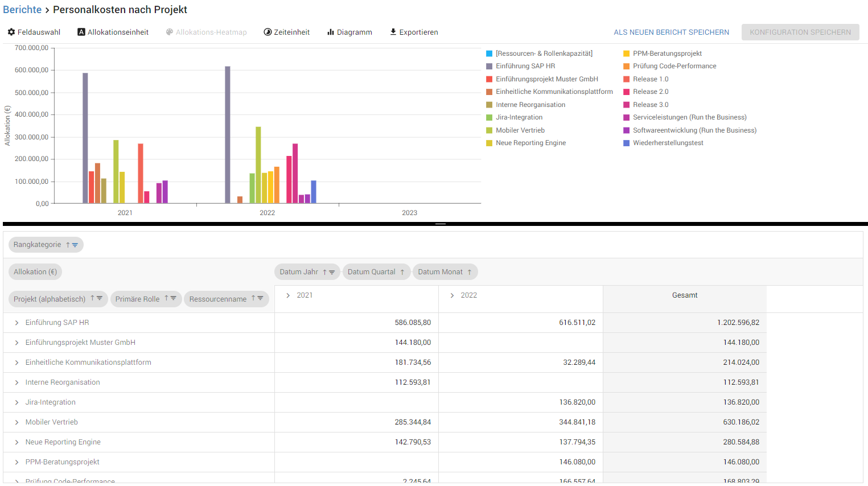The width and height of the screenshot is (868, 486).
Task: Toggle Einführung SAP HR legend swatch
Action: pos(489,66)
